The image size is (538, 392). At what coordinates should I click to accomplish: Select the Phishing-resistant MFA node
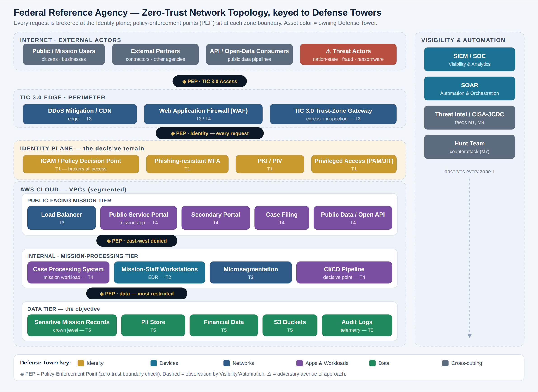(187, 164)
